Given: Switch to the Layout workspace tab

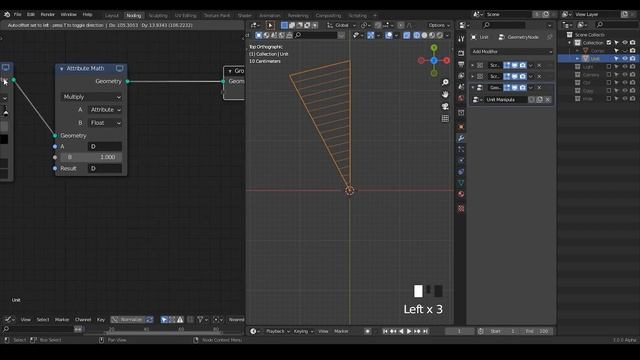Looking at the screenshot, I should [x=111, y=16].
